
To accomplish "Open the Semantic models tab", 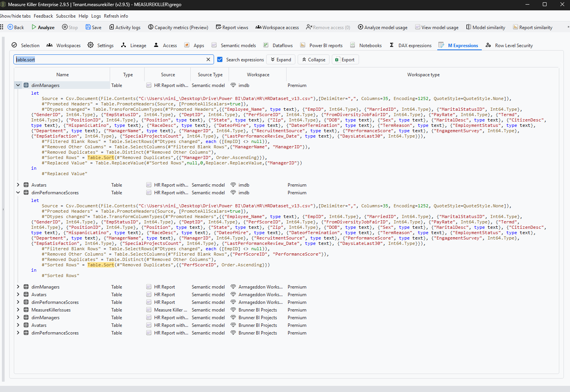I will point(234,45).
